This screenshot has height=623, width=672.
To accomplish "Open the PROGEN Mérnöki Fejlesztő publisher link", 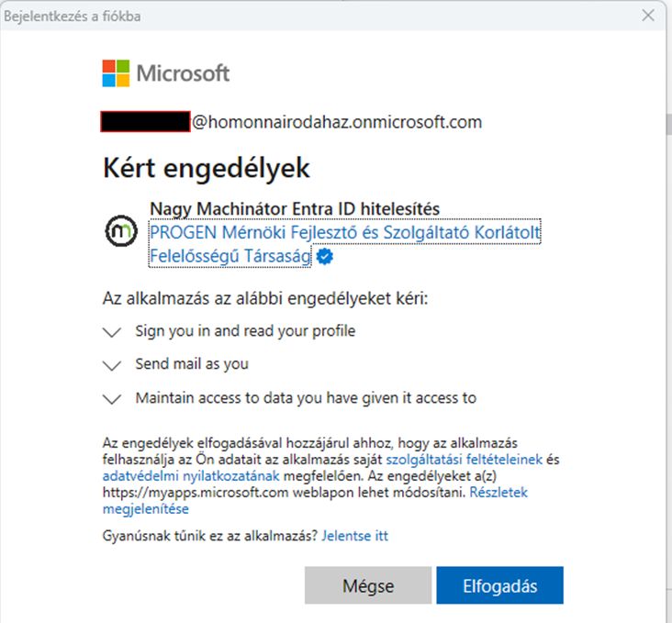I will coord(344,235).
